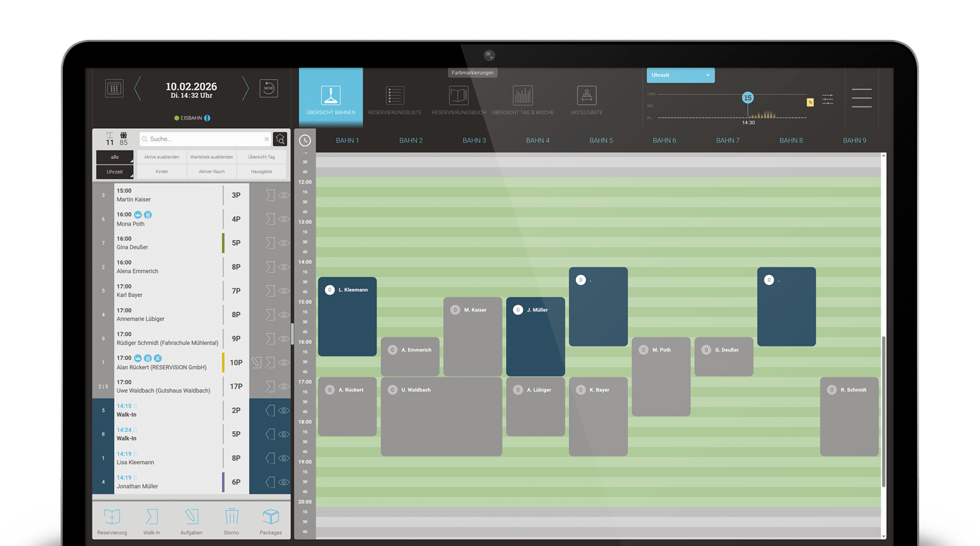Expand the Uhrzeit sort dropdown in sidebar
980x546 pixels.
pos(115,171)
